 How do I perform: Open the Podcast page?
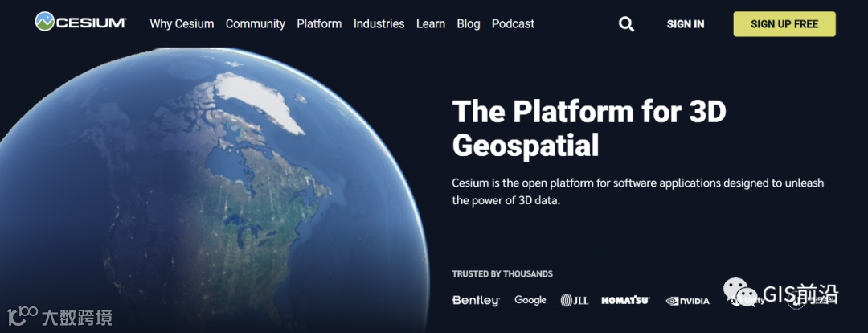tap(513, 24)
